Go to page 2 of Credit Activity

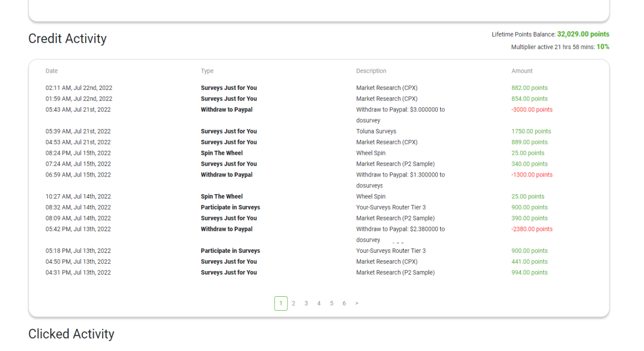294,304
